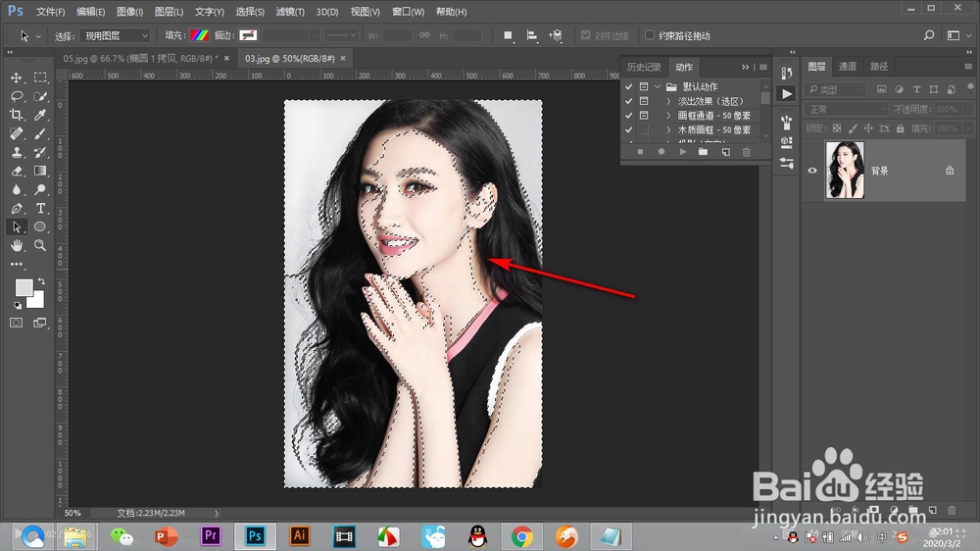Select the Path Selection tool

tap(17, 227)
